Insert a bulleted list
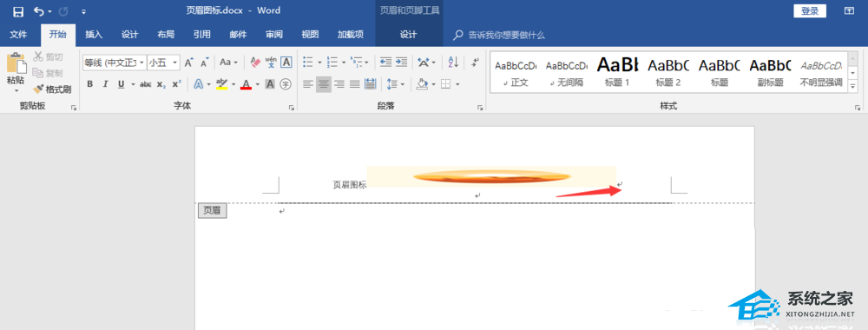868x330 pixels. [x=308, y=62]
